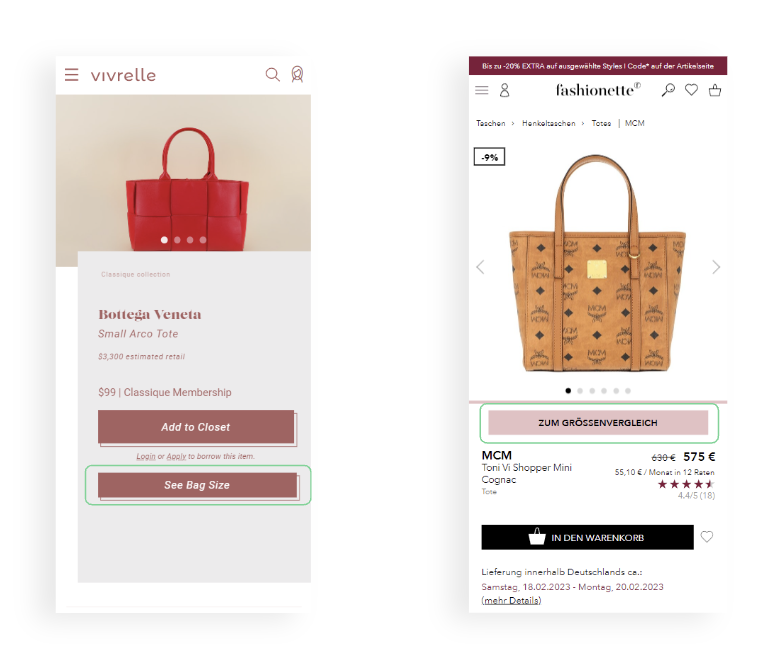Open the vivrelle hamburger menu

[x=72, y=75]
